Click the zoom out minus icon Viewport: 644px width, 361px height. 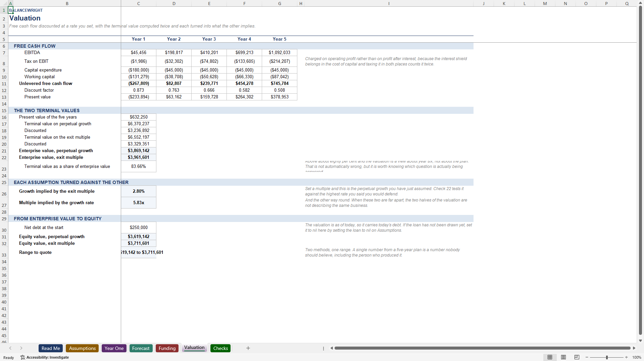587,357
